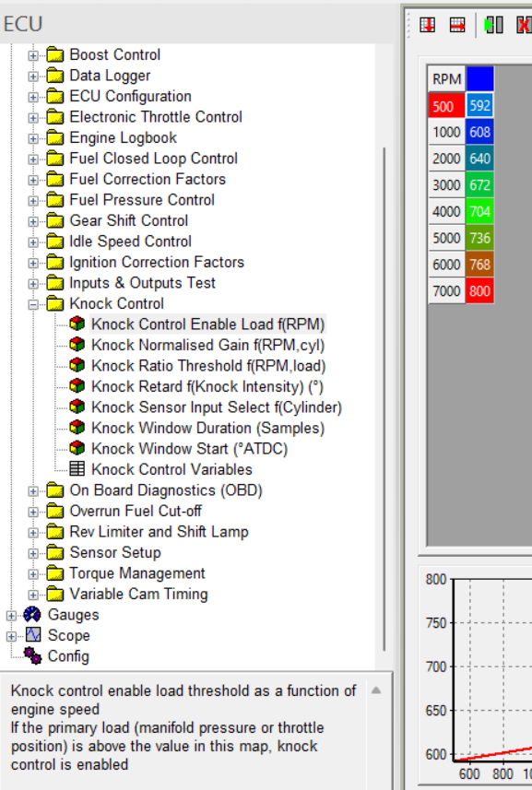Collapse the Knock Control folder
This screenshot has height=790, width=532.
[x=33, y=304]
